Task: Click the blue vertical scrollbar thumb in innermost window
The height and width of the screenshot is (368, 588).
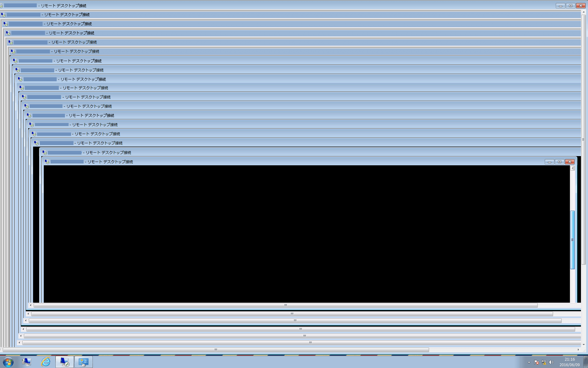Action: click(x=572, y=240)
